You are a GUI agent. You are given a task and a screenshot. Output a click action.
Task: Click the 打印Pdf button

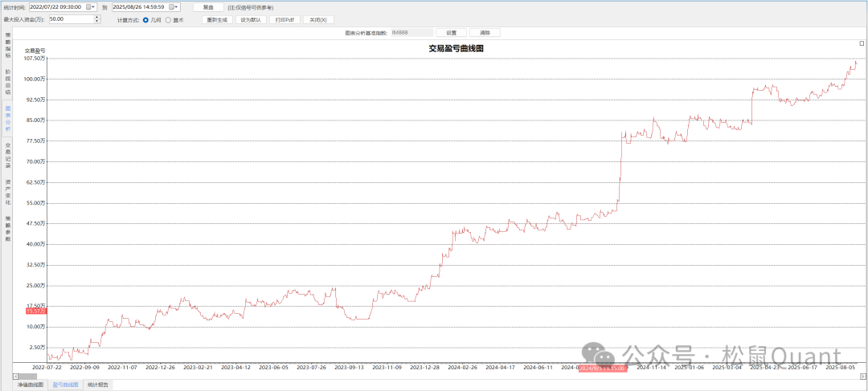(285, 19)
